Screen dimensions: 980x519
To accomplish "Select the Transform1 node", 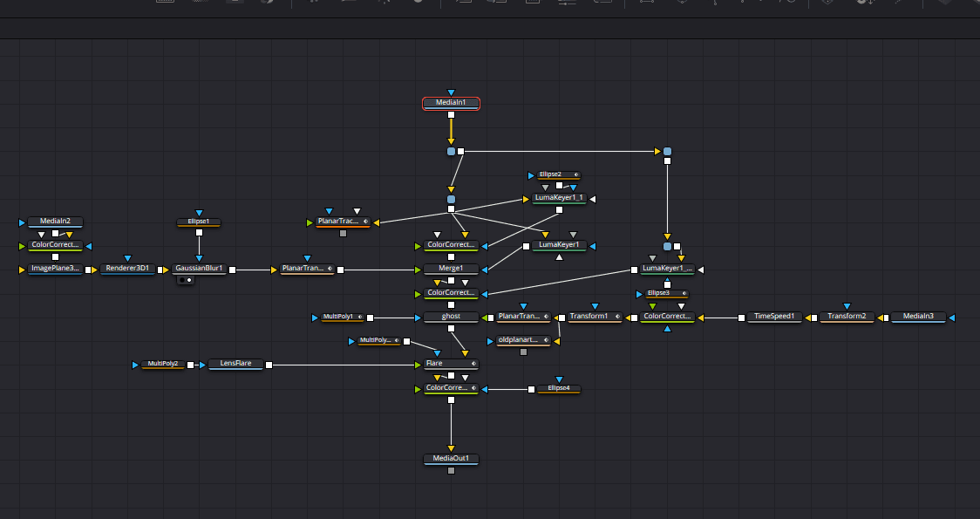I will coord(595,317).
